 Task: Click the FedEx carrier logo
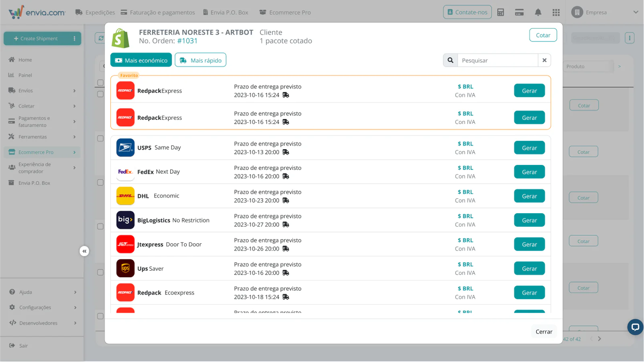coord(125,172)
